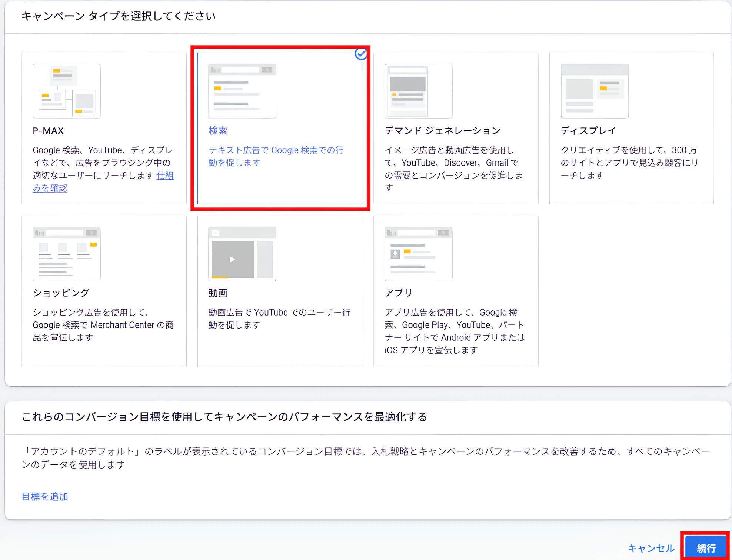Select the アプリ campaign description text
The height and width of the screenshot is (560, 732).
pos(455,331)
